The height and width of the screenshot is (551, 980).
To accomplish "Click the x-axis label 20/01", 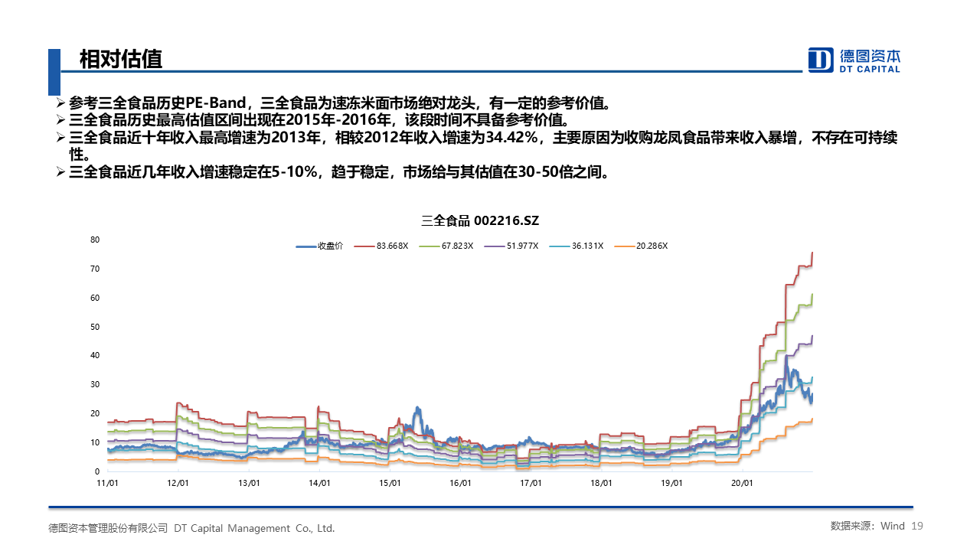I will 742,484.
